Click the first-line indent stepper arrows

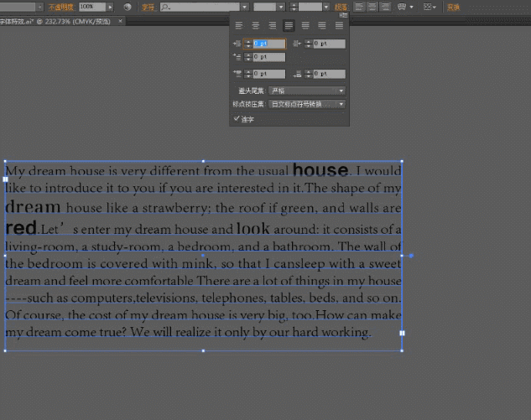[x=248, y=57]
